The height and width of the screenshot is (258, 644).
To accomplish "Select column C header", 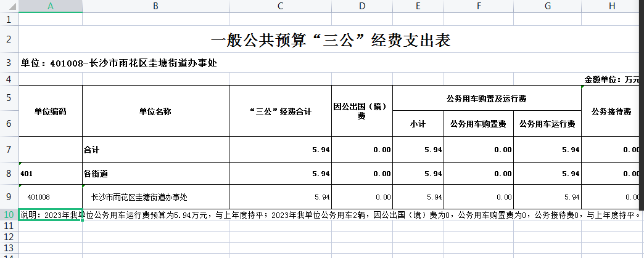I will click(x=280, y=6).
